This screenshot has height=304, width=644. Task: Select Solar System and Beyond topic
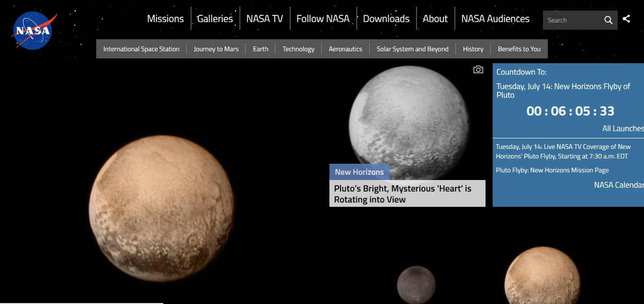point(412,49)
